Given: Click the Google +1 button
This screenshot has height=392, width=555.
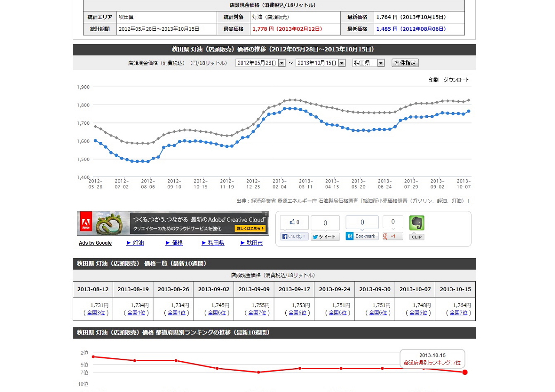Looking at the screenshot, I should click(392, 236).
